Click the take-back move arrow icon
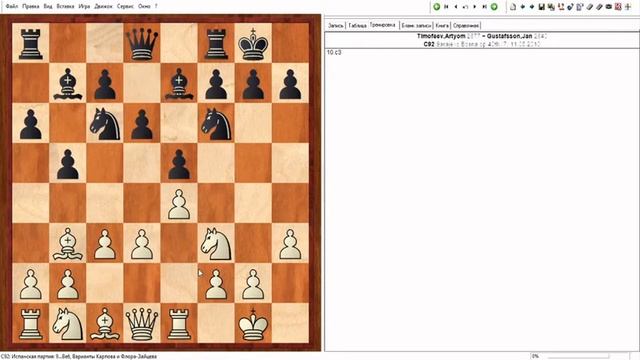 coord(465,7)
